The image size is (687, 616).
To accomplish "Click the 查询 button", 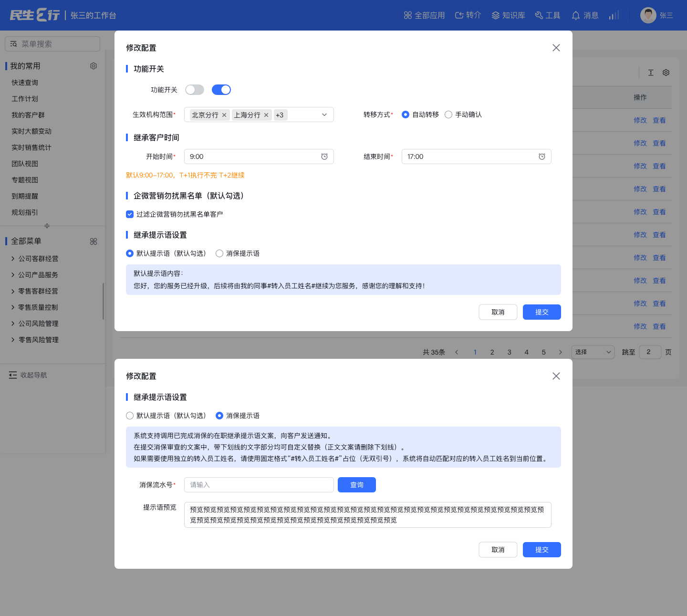I will 357,485.
